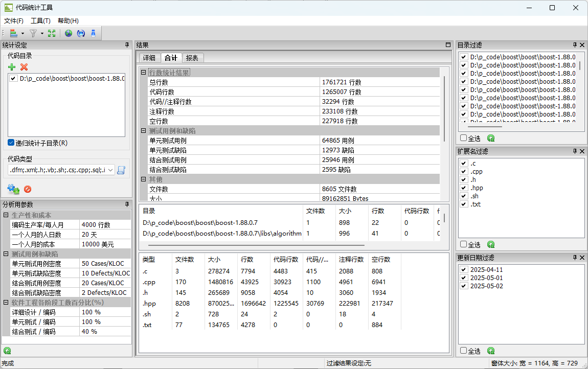This screenshot has width=588, height=369.
Task: Click the globe icon in the toolbar
Action: coord(69,33)
